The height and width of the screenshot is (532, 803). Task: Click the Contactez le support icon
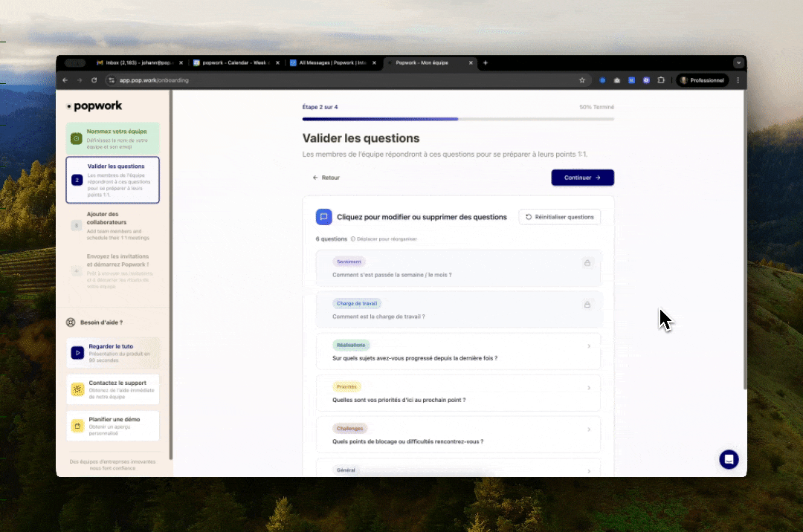[x=77, y=389]
